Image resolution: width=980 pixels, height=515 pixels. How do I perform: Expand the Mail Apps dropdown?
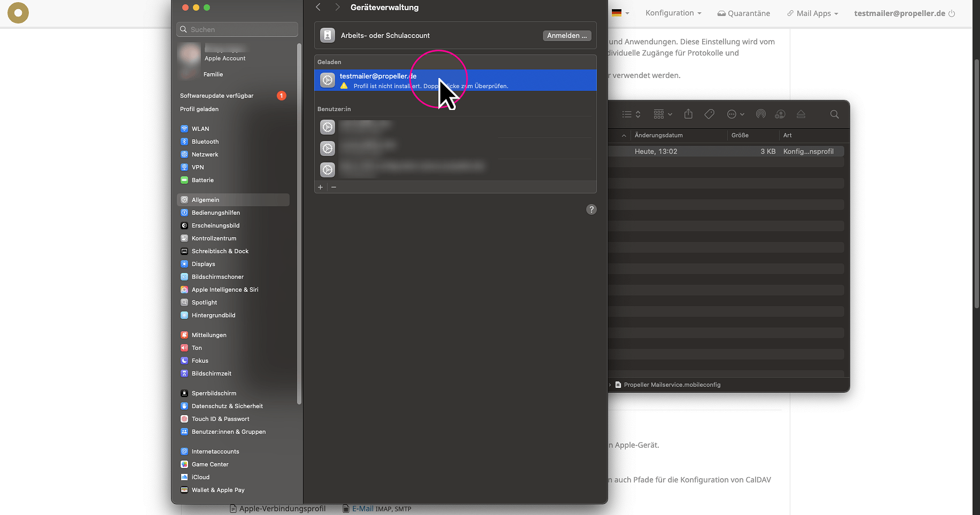(812, 13)
